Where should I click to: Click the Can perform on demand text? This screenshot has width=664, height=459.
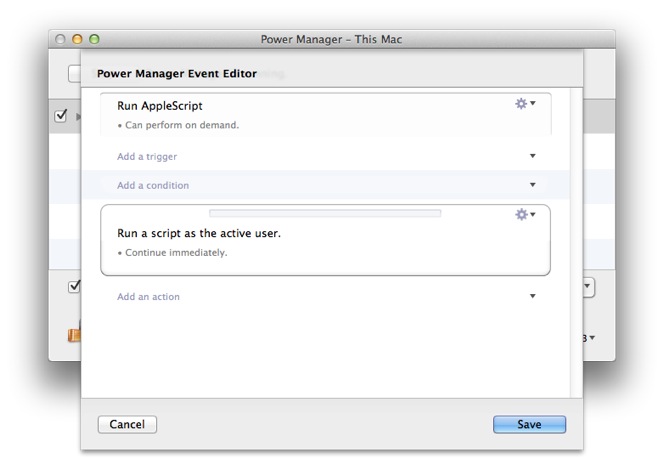pyautogui.click(x=182, y=125)
